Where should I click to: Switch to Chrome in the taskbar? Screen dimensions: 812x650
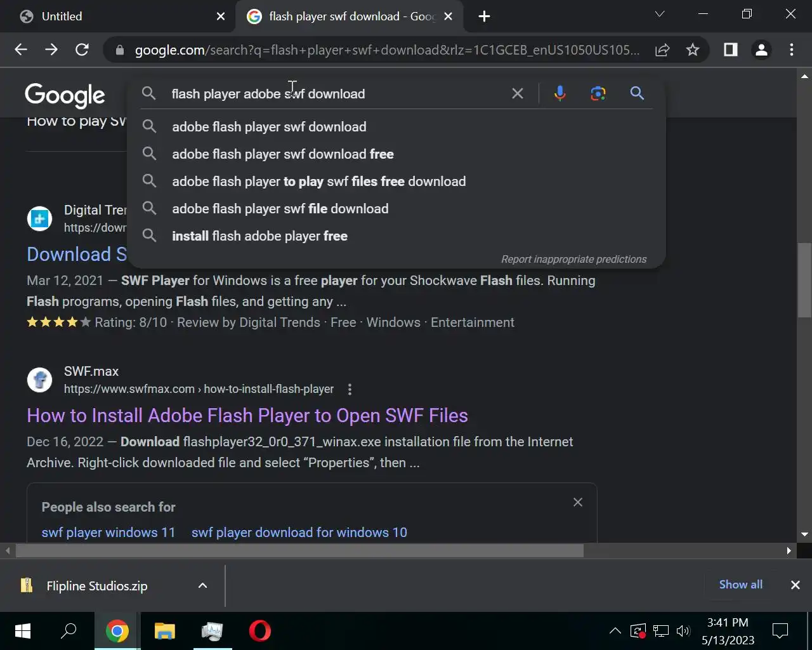click(117, 631)
